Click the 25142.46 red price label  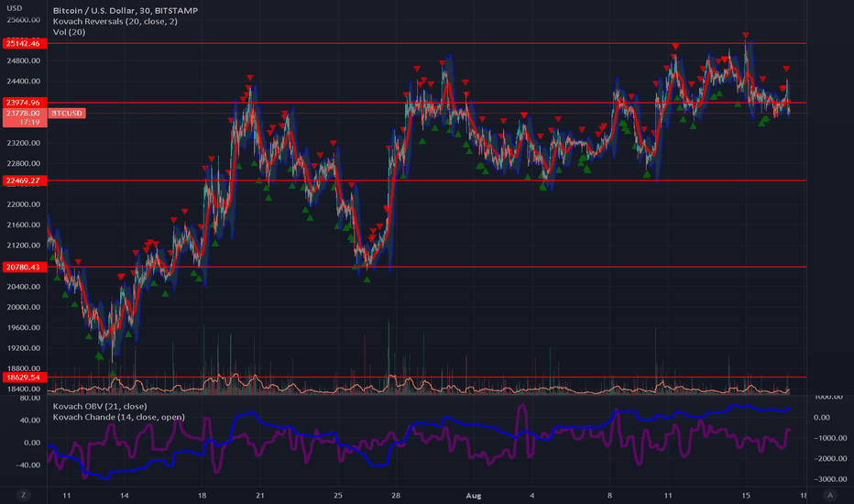click(25, 44)
